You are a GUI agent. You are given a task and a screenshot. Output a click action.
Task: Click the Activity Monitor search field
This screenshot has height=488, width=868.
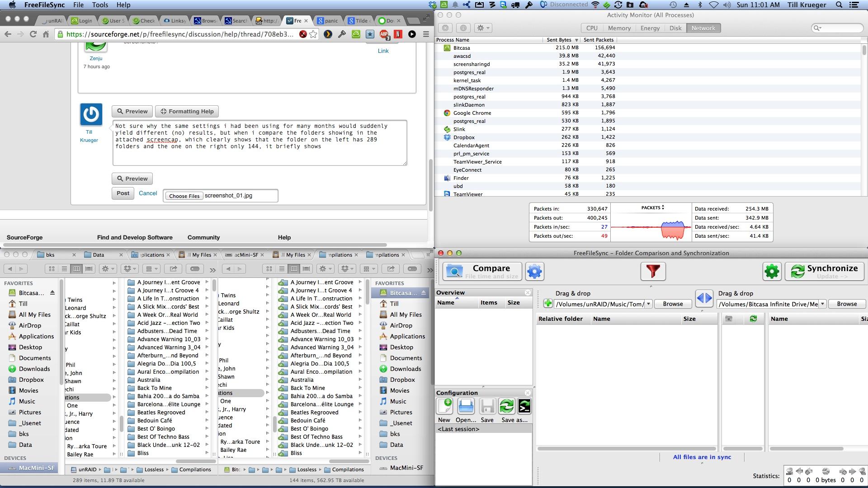coord(837,28)
